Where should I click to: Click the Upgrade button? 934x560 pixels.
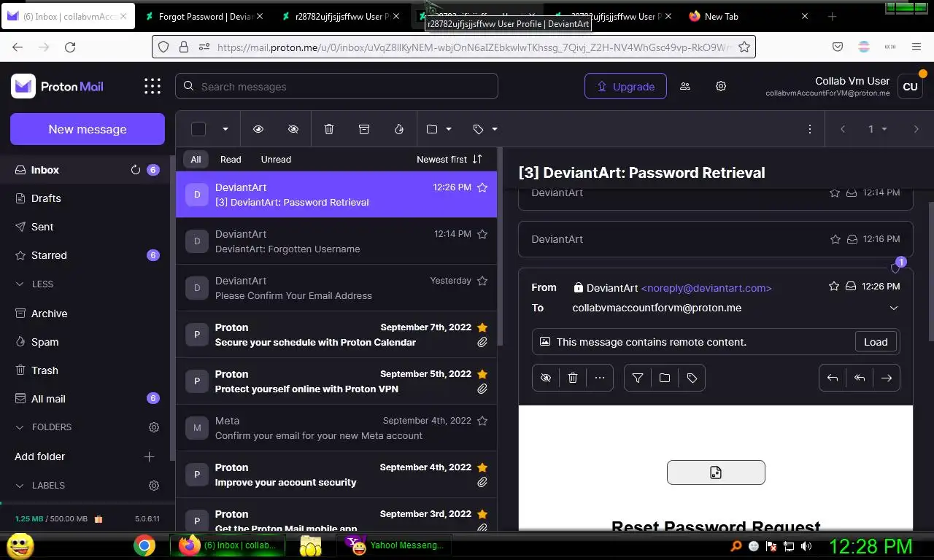click(625, 86)
